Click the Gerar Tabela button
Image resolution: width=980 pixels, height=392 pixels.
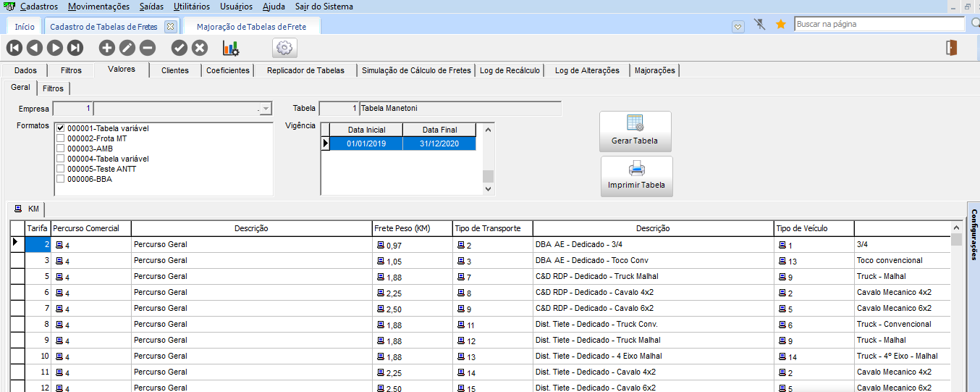pos(635,131)
